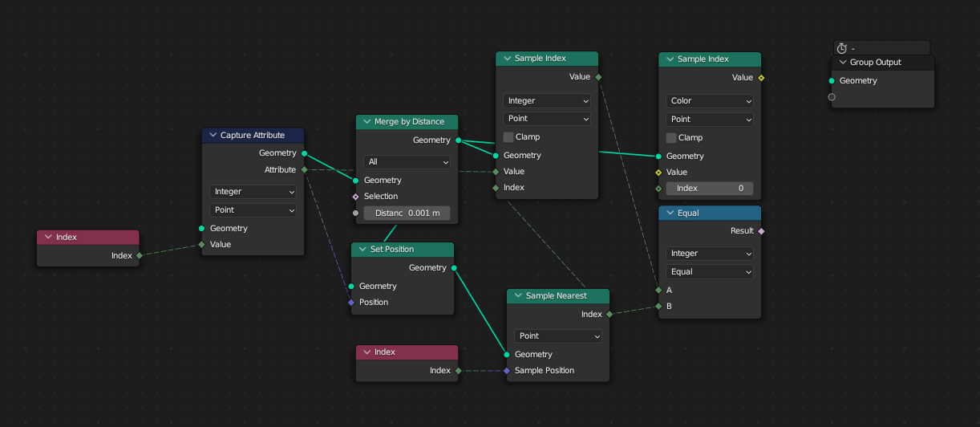The image size is (980, 427).
Task: Click the Selection socket on Merge by Distance
Action: click(x=356, y=197)
